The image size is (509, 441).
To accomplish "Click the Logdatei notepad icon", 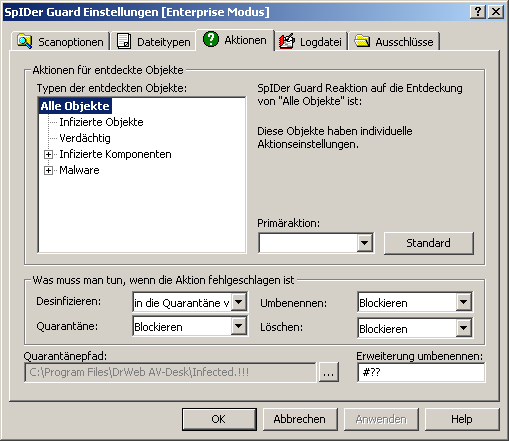I will pos(287,41).
